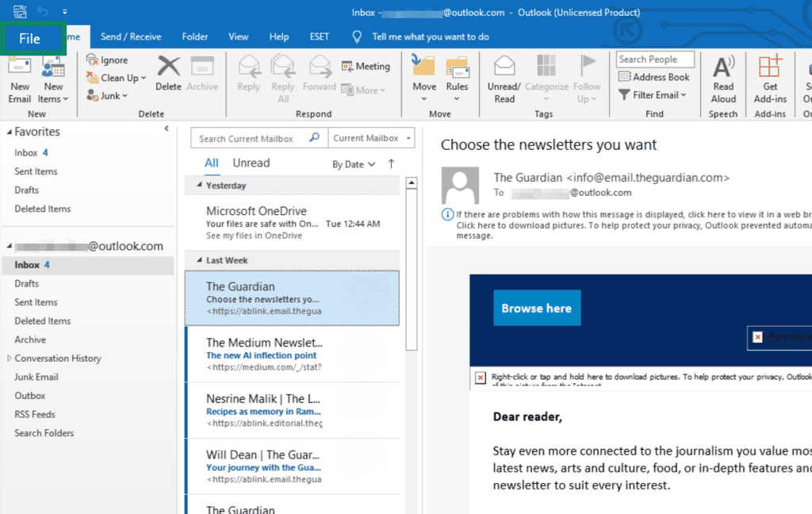Open the Rules menu
Viewport: 812px width, 514px height.
(457, 79)
